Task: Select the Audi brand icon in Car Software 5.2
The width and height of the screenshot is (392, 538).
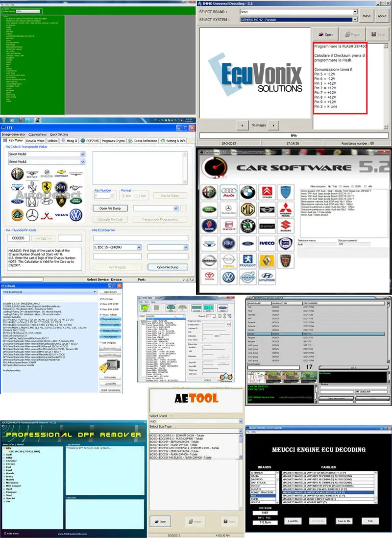Action: pos(228,192)
